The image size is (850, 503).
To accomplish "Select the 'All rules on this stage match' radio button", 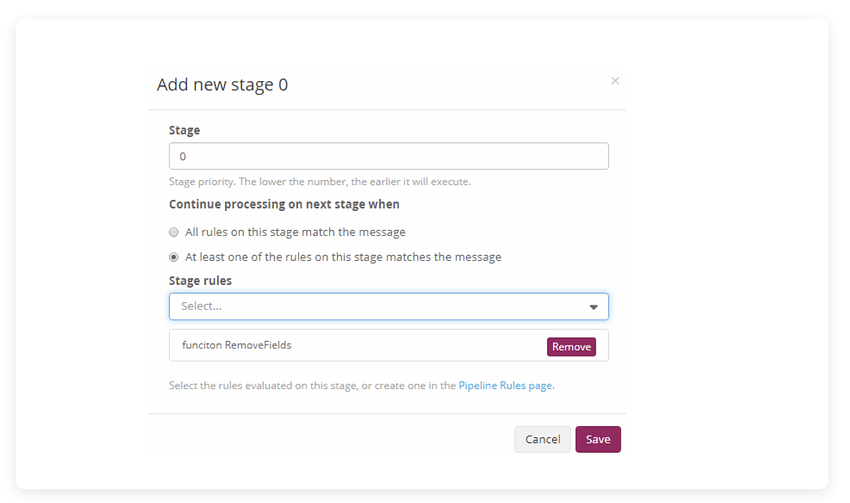I will 173,232.
